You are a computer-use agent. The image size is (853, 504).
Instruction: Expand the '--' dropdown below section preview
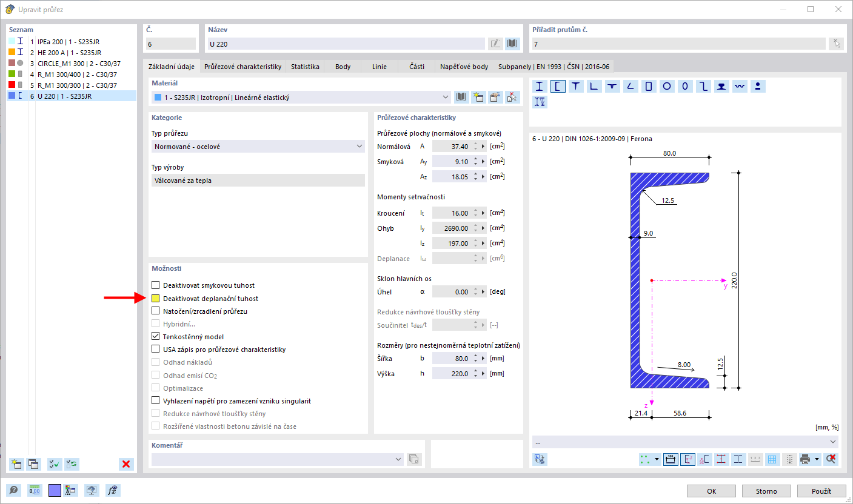tap(833, 442)
